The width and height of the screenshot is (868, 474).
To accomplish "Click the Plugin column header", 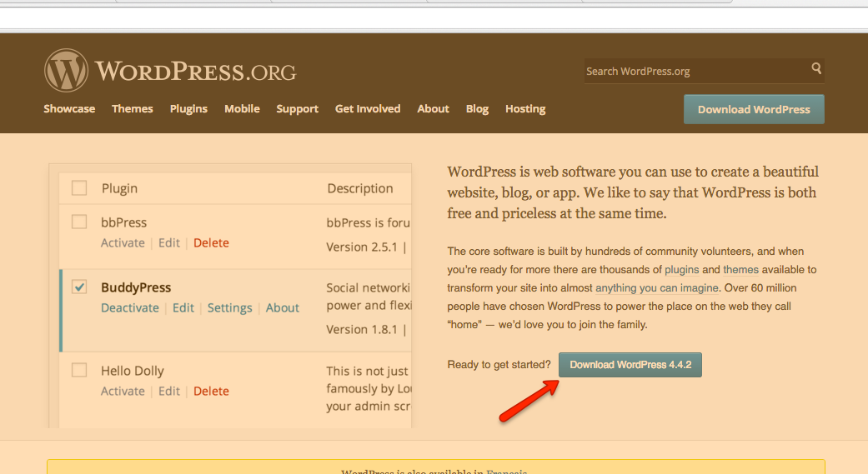I will click(119, 188).
